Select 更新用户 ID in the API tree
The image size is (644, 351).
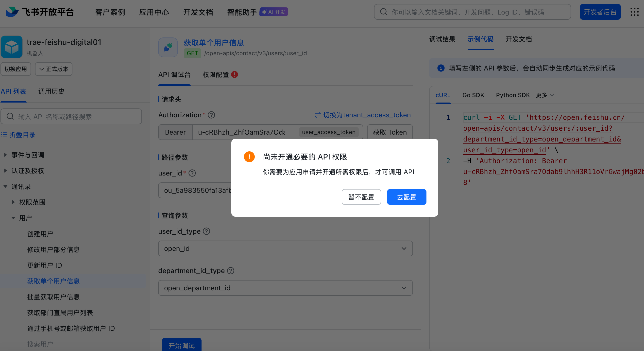click(x=45, y=265)
